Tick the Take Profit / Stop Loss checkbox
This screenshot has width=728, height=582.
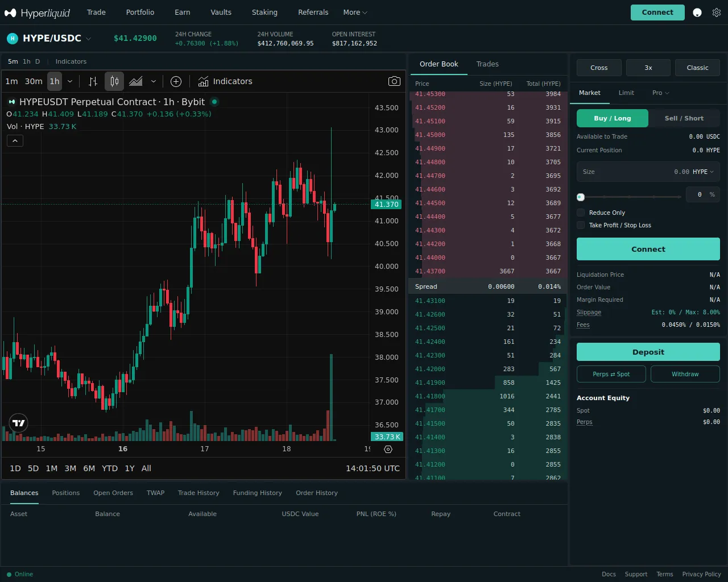(x=581, y=225)
